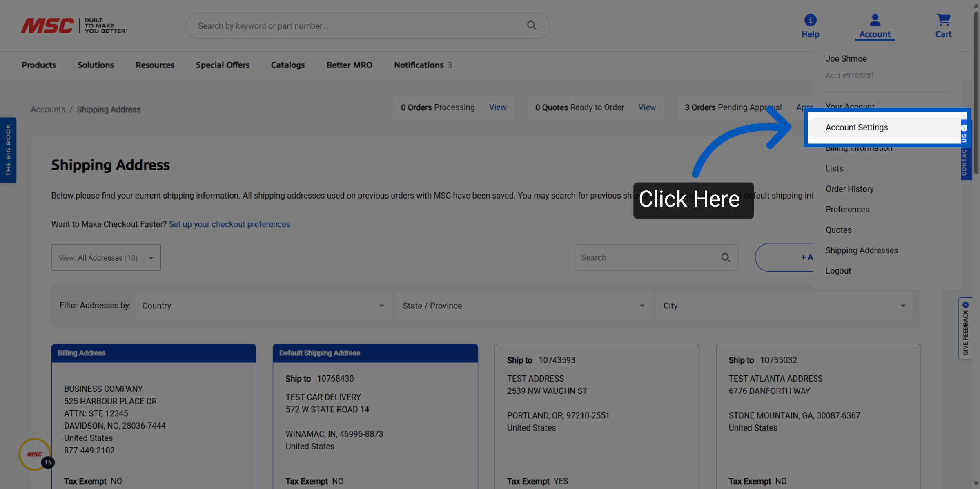This screenshot has width=980, height=489.
Task: Open the Better MRO menu
Action: click(350, 65)
